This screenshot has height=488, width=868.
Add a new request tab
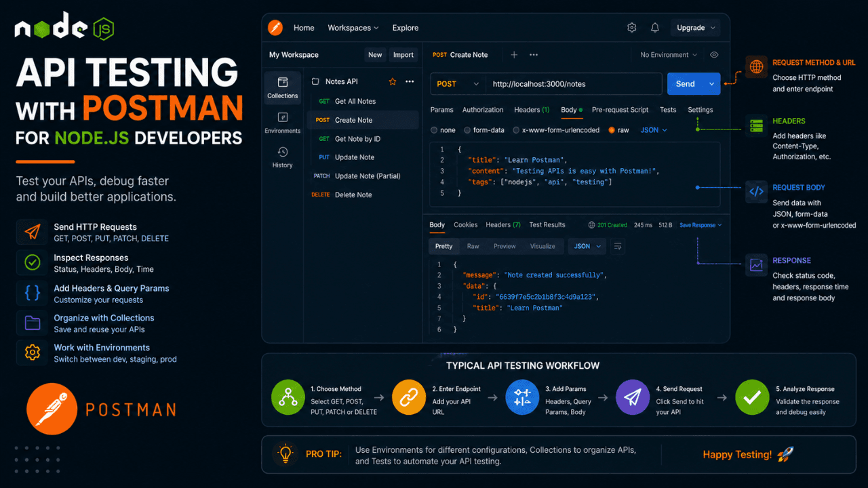514,55
